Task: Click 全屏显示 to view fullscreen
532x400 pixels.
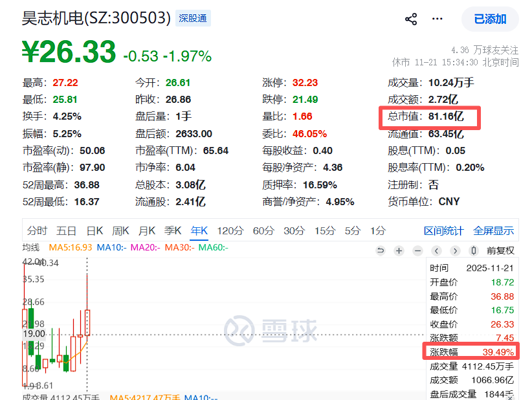Action: pos(494,231)
